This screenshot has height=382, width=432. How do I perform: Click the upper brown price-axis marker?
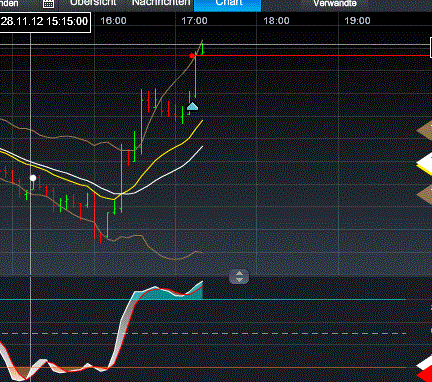(424, 131)
